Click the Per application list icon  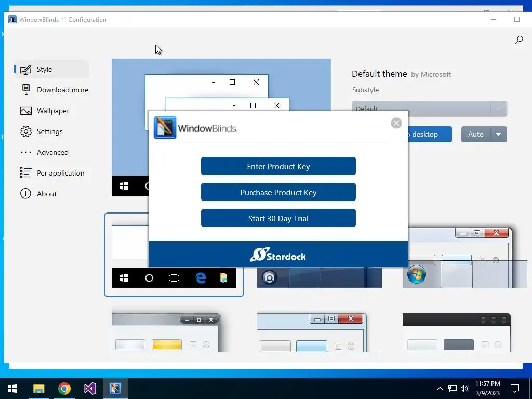(x=26, y=172)
